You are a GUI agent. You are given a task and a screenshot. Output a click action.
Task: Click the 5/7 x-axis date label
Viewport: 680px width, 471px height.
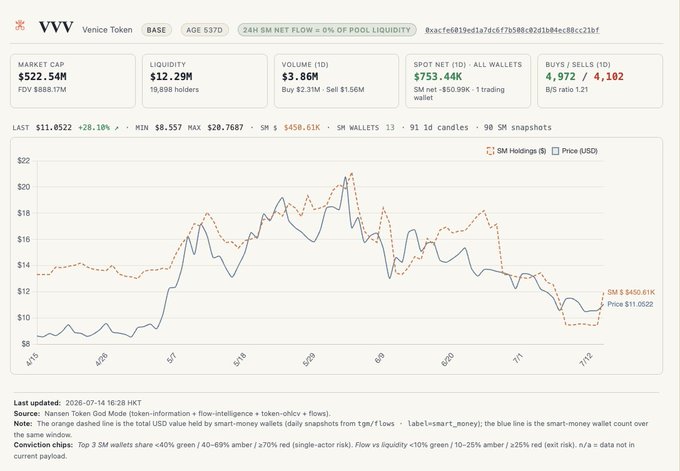coord(171,358)
